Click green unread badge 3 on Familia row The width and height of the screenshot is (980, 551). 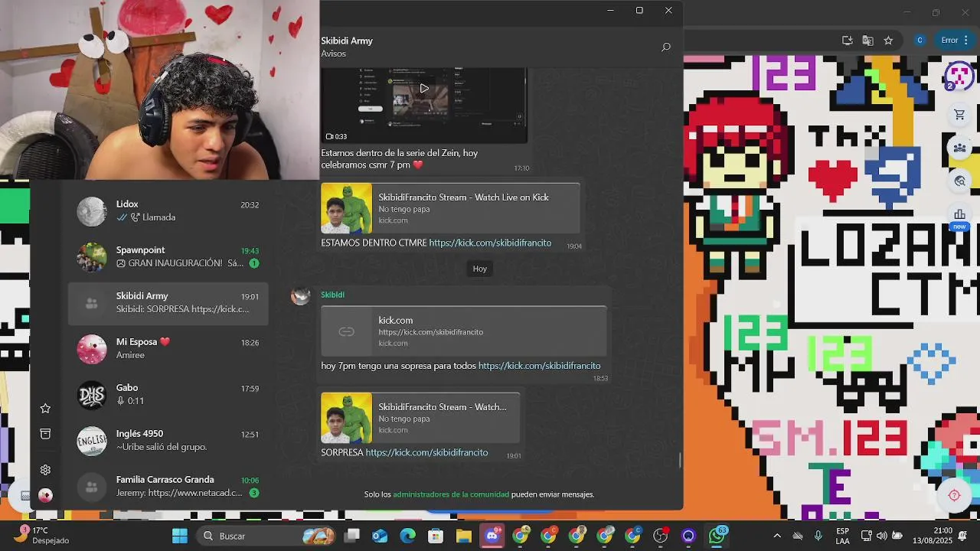(x=254, y=493)
